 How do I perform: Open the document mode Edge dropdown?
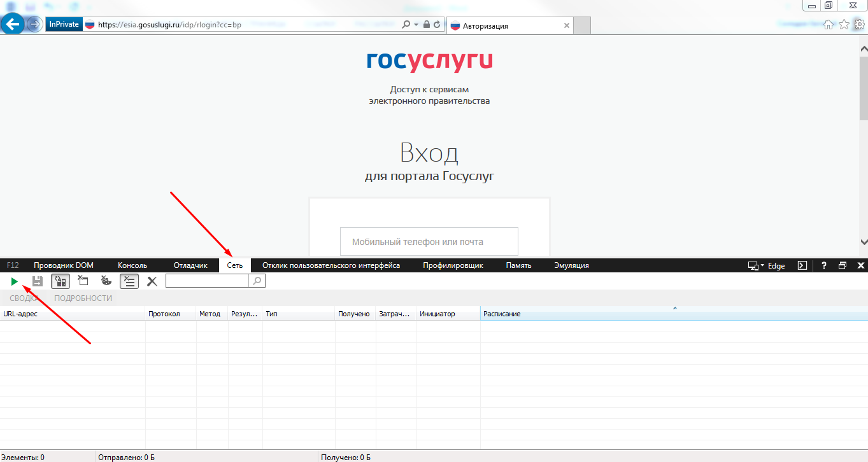[766, 265]
